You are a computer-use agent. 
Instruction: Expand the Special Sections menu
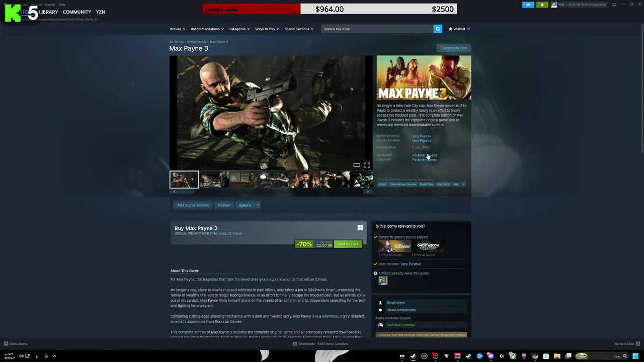tap(299, 29)
